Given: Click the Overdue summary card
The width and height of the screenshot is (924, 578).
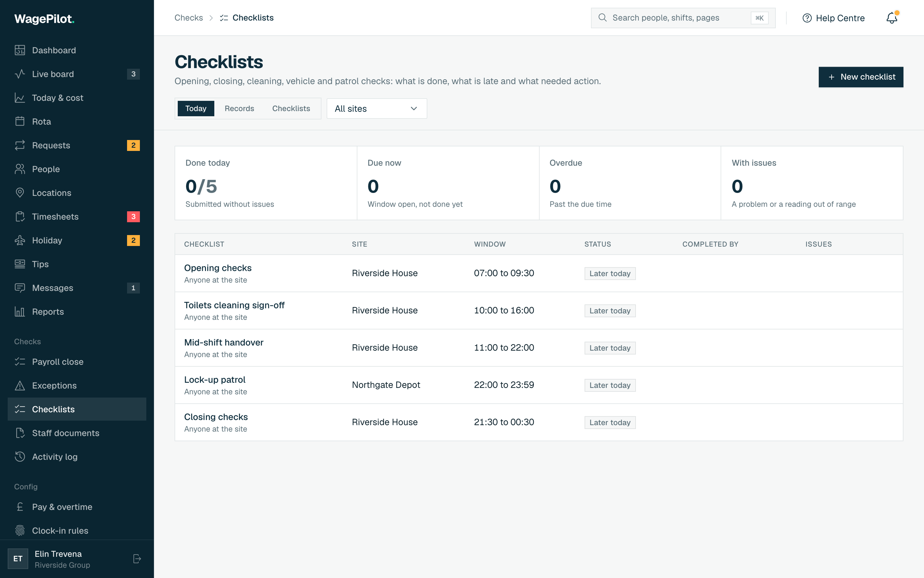Looking at the screenshot, I should pos(629,183).
